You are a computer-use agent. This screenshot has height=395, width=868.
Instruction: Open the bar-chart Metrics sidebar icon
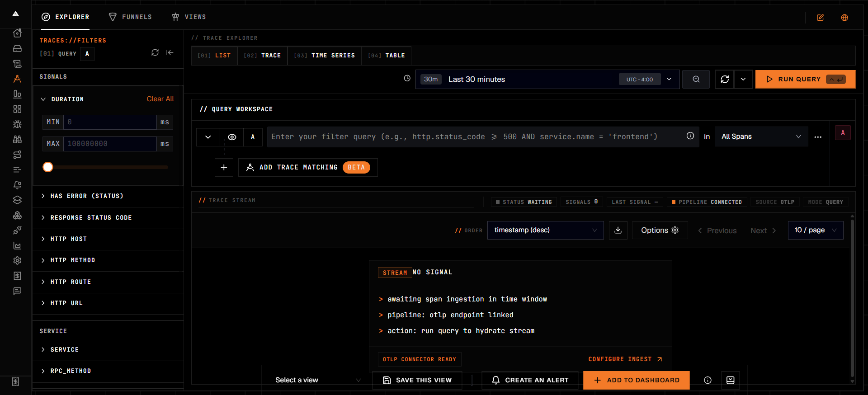pyautogui.click(x=17, y=94)
